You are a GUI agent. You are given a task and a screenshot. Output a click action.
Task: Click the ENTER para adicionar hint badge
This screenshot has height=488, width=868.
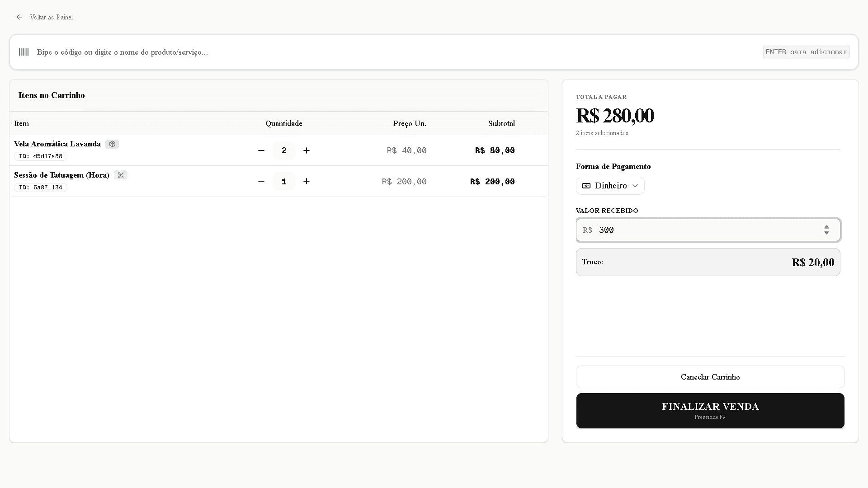806,52
